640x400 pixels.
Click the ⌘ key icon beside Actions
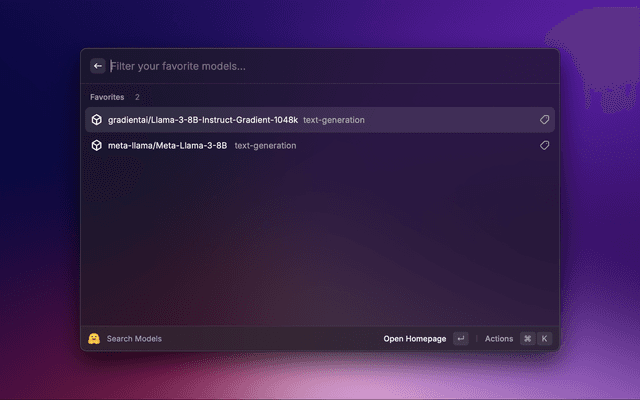coord(527,339)
